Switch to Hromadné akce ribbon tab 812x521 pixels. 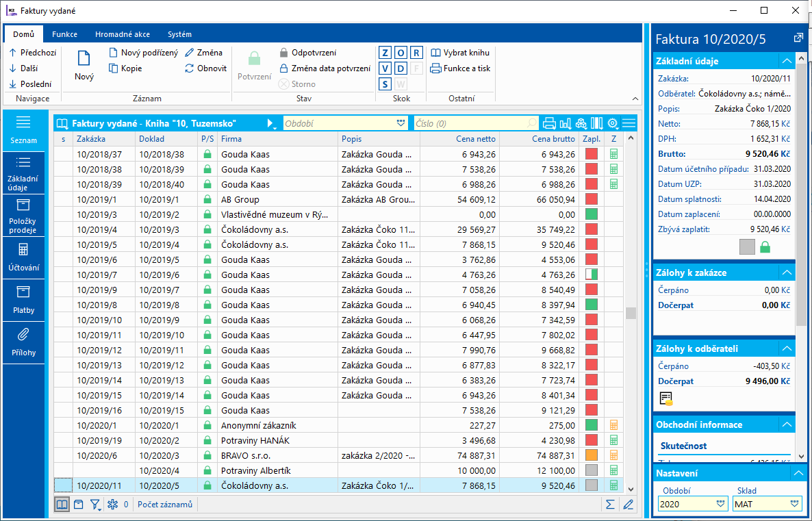[123, 34]
